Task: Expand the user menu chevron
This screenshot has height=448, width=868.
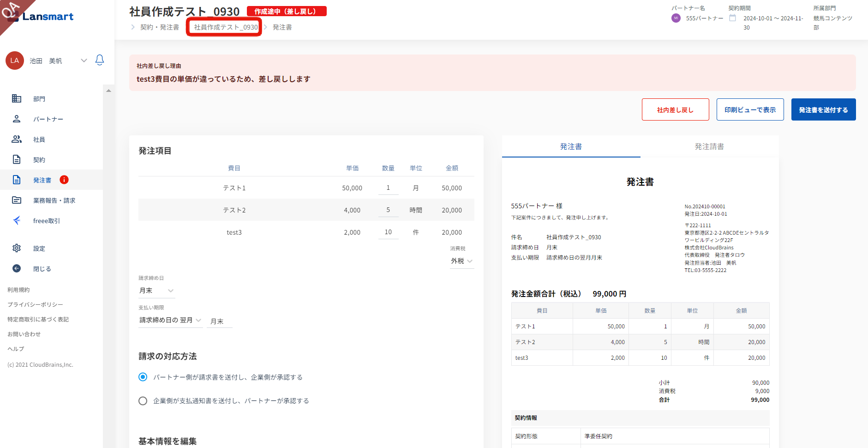Action: pyautogui.click(x=84, y=61)
